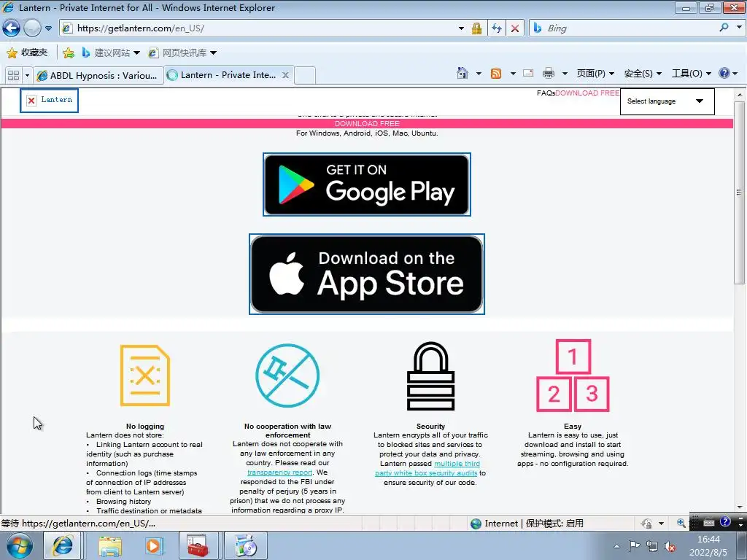Click the muted volume tray icon
This screenshot has width=747, height=560.
pos(670,546)
